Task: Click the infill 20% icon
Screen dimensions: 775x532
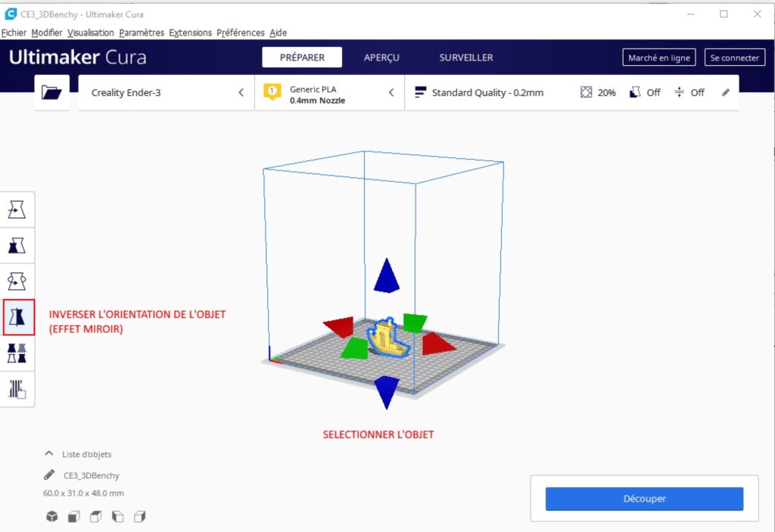Action: pos(587,92)
